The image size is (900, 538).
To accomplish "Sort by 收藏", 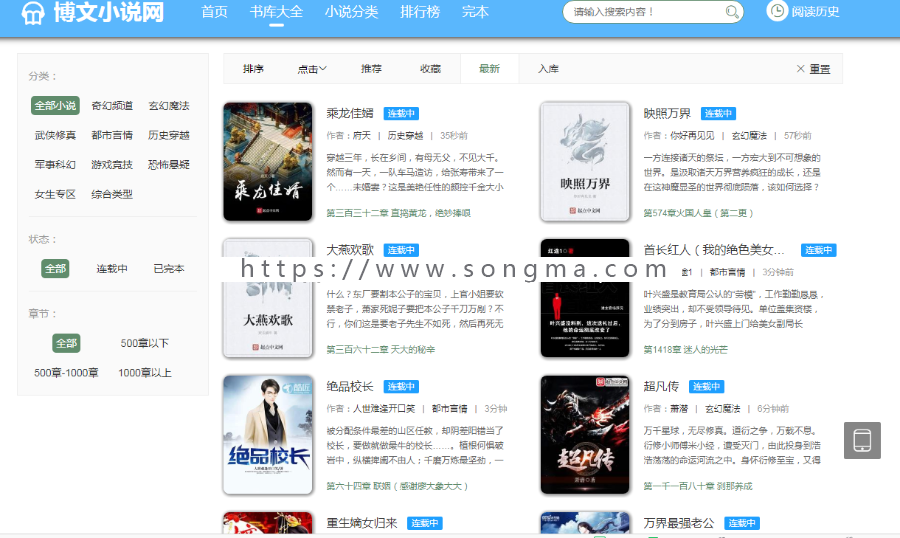I will pyautogui.click(x=430, y=69).
